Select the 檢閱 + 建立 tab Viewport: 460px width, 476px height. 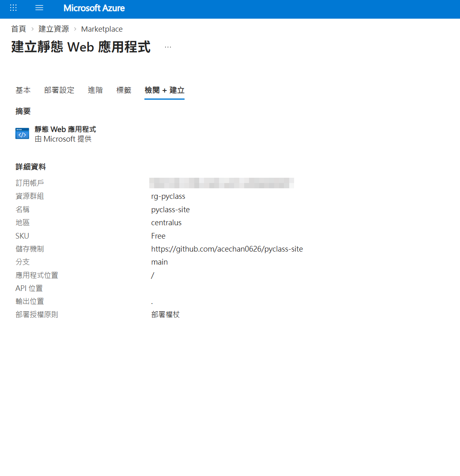pos(164,90)
